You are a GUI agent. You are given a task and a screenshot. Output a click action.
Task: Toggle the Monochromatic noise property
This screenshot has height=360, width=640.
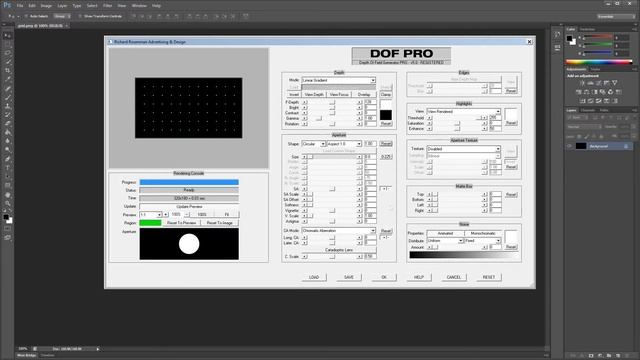click(x=483, y=233)
